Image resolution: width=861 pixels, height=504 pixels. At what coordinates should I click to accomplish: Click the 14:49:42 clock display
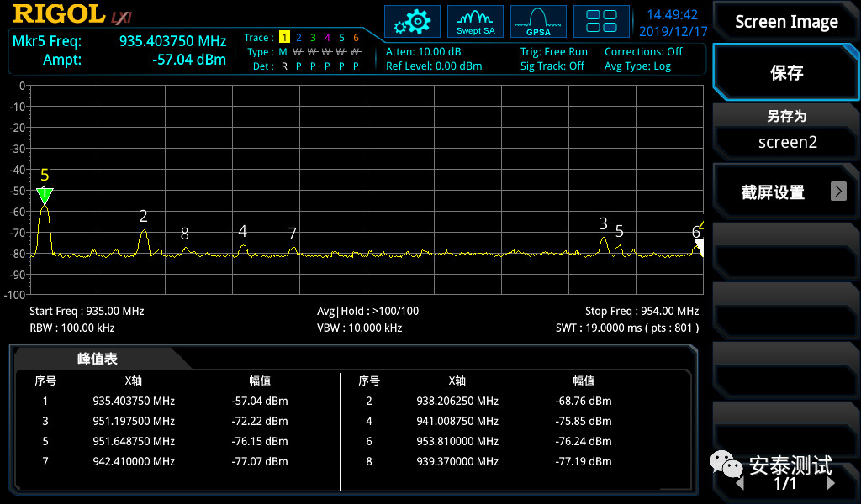point(672,15)
